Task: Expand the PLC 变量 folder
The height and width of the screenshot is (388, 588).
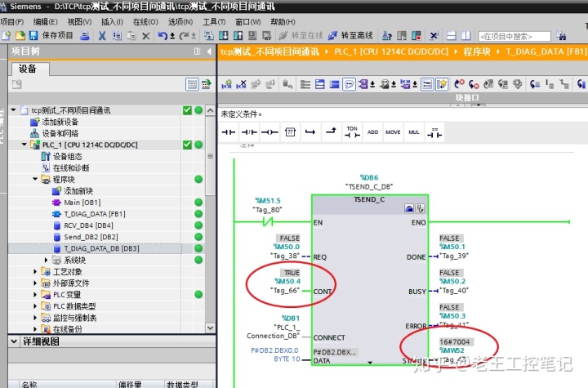Action: click(x=35, y=295)
